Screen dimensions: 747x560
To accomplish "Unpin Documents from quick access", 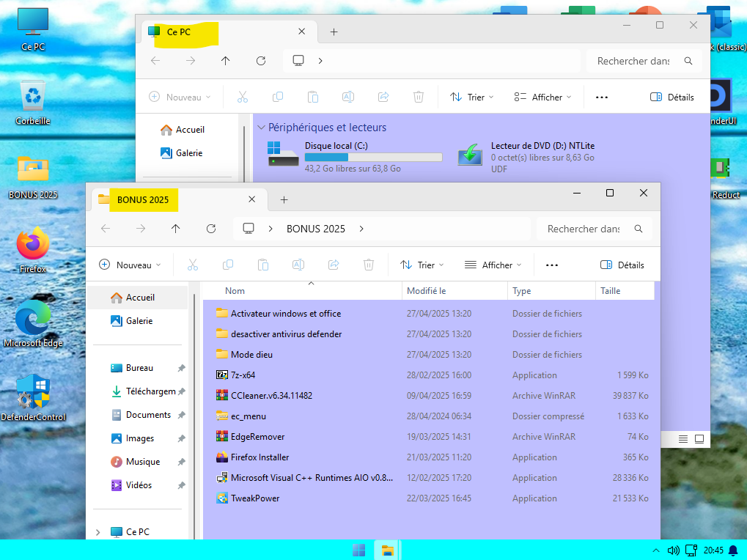I will point(182,416).
